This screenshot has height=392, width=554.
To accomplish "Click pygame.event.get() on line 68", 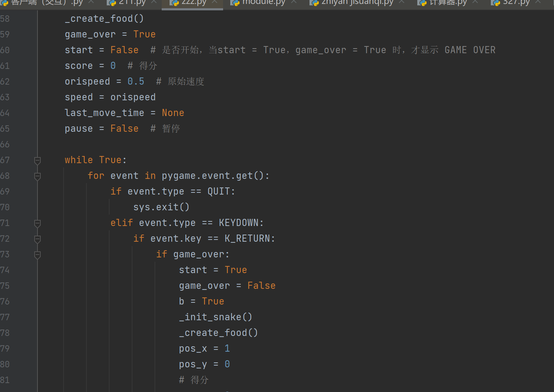I will (x=213, y=176).
